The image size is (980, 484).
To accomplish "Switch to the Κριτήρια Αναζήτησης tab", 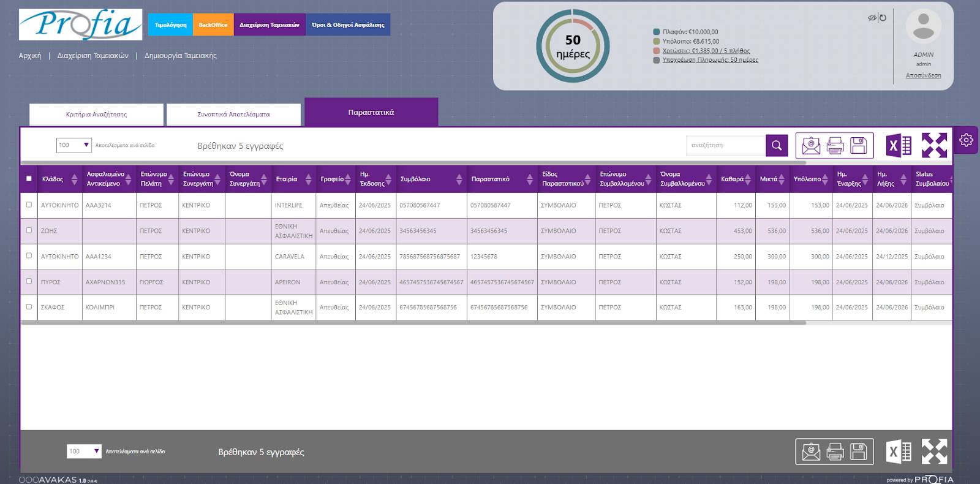I will pyautogui.click(x=96, y=115).
